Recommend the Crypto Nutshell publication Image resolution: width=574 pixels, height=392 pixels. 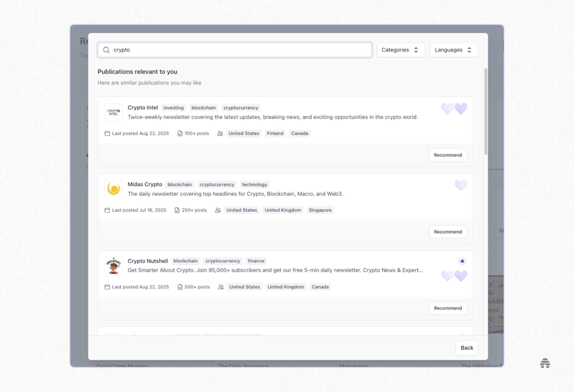[x=448, y=308]
